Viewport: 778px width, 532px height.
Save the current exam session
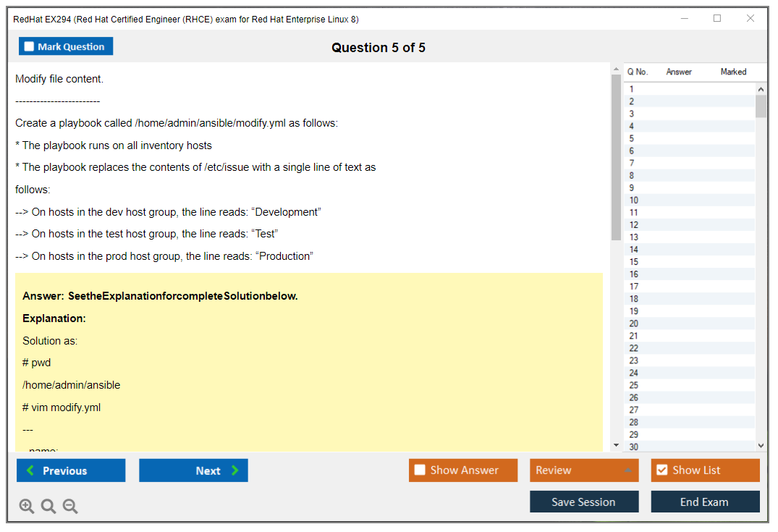click(x=583, y=502)
